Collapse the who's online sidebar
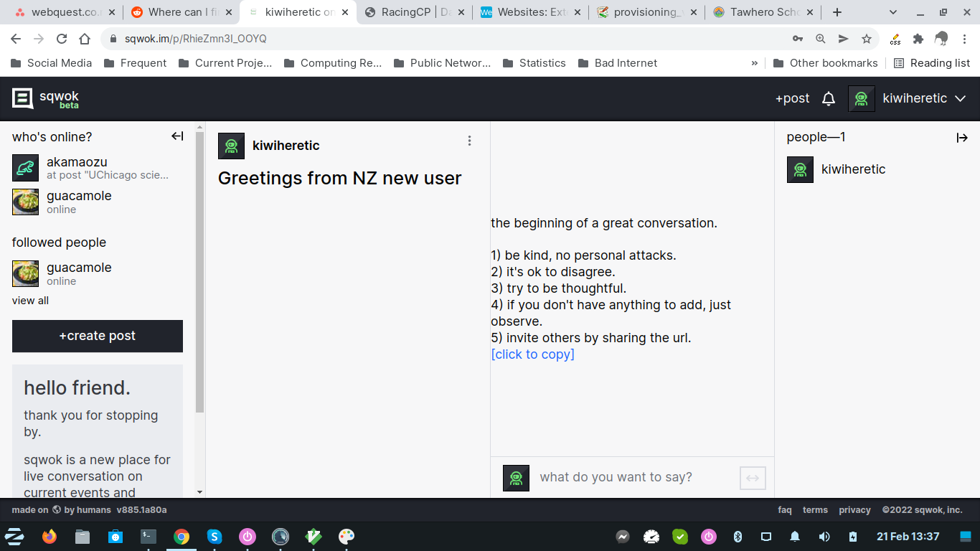980x551 pixels. pyautogui.click(x=177, y=136)
